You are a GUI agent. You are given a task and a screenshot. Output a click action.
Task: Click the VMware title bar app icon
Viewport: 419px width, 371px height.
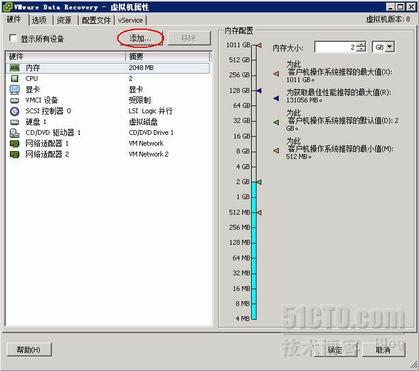[x=7, y=7]
